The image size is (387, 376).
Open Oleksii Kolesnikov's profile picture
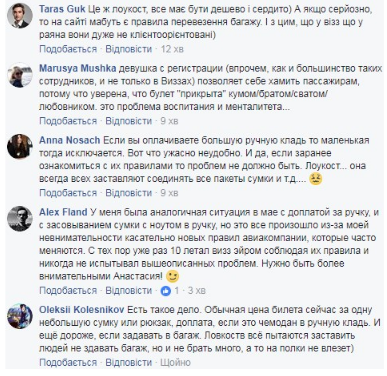20,316
